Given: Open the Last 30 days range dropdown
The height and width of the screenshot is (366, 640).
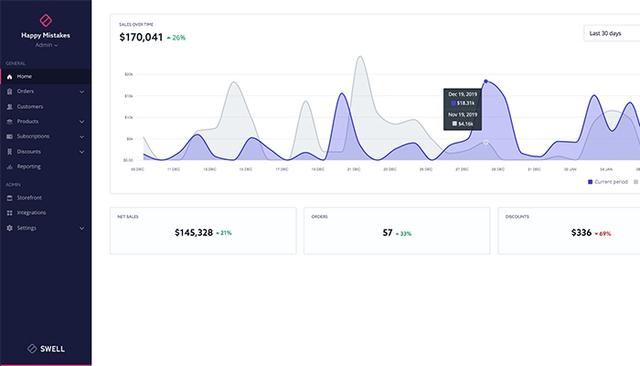Looking at the screenshot, I should [611, 33].
